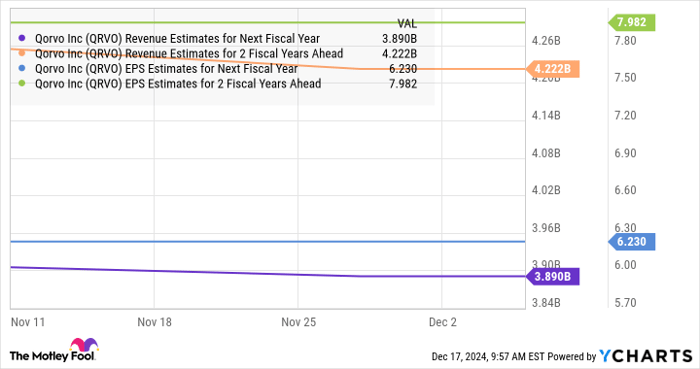Click the 4.26B axis tick label

pyautogui.click(x=546, y=41)
